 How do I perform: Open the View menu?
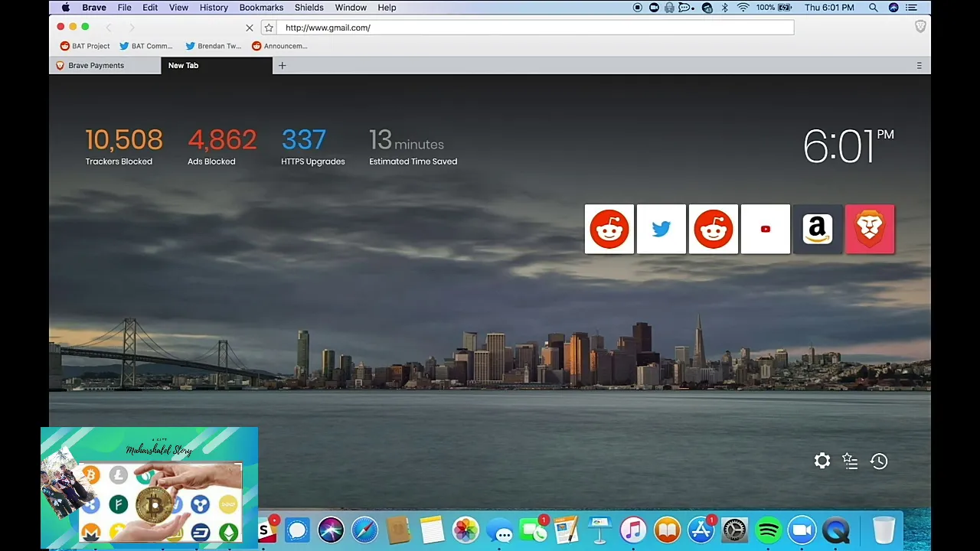[x=178, y=8]
